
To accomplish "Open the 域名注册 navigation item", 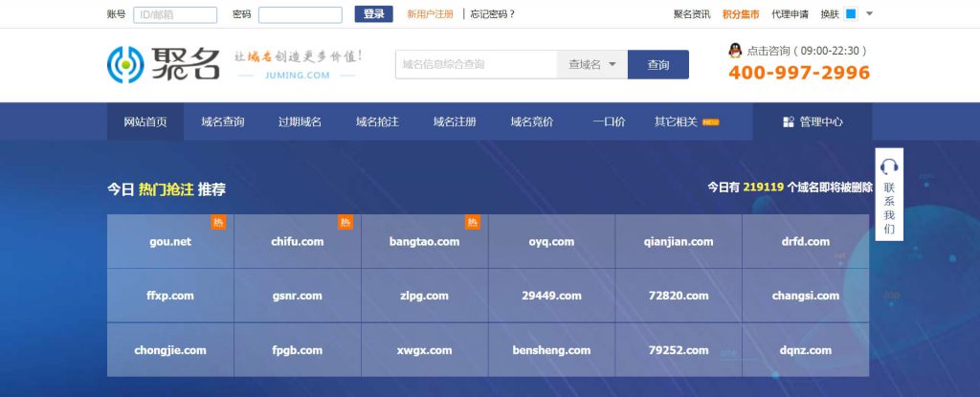I will pyautogui.click(x=455, y=121).
